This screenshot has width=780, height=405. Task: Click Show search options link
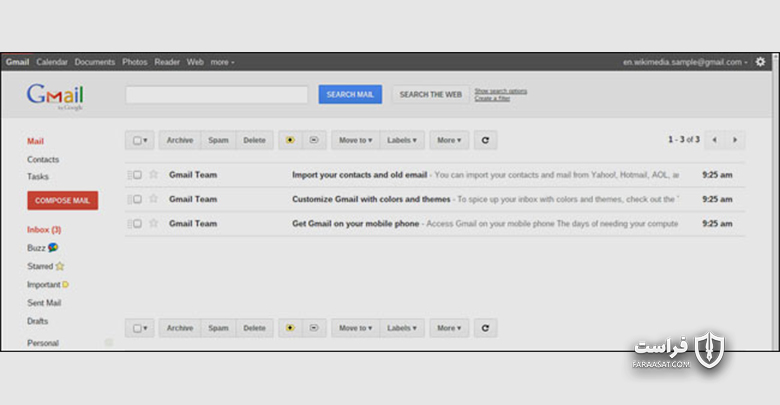coord(500,91)
